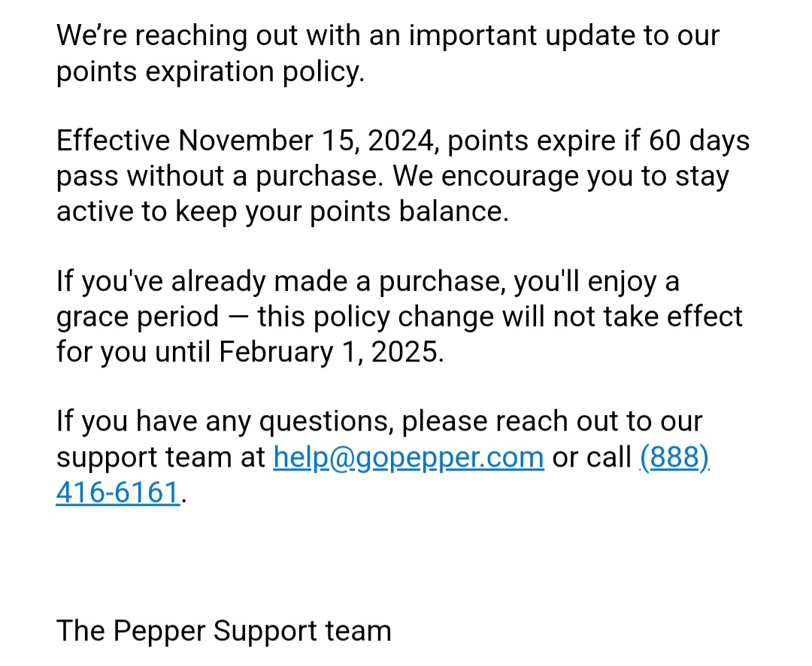The image size is (812, 666).
Task: Click the words 'grace period'
Action: pyautogui.click(x=138, y=316)
